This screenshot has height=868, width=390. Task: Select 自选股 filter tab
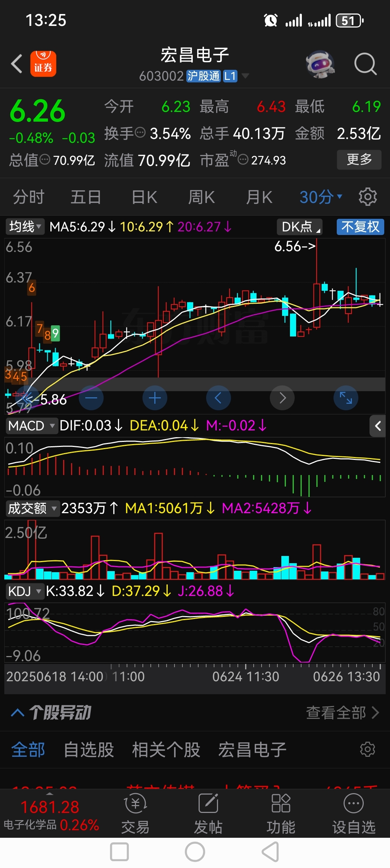point(89,750)
